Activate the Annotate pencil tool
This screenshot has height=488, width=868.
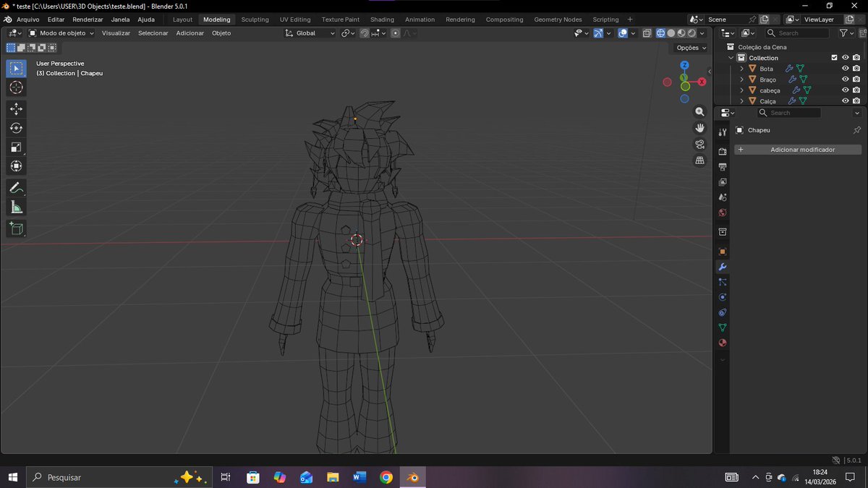[16, 188]
